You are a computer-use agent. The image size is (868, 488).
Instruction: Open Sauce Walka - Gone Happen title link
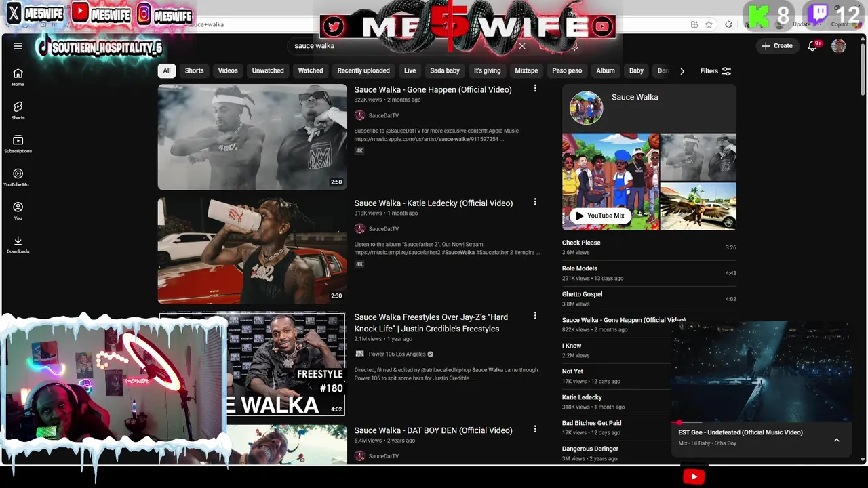pos(433,89)
